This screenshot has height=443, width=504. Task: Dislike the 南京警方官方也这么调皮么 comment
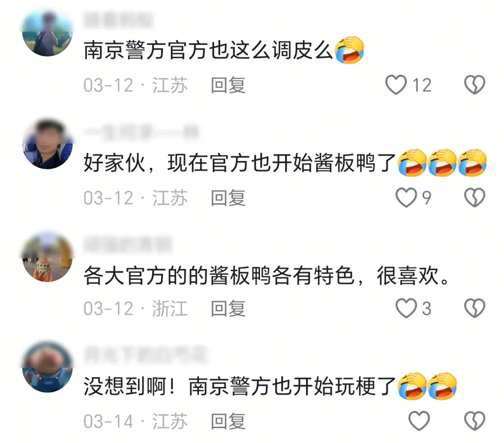pos(475,85)
